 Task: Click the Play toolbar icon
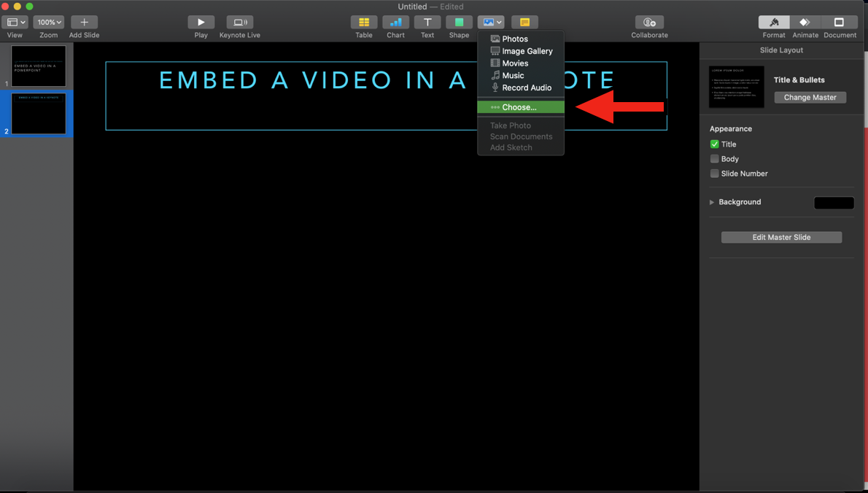point(201,23)
